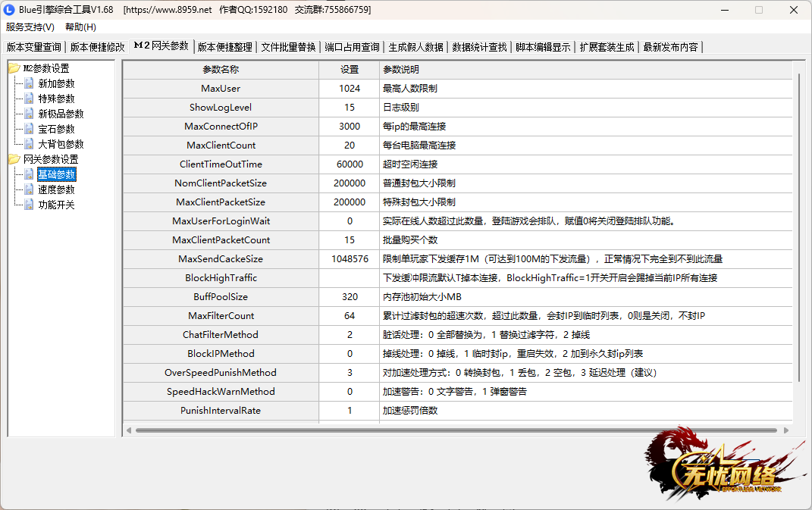The width and height of the screenshot is (812, 510).
Task: Collapse the 网关参数设置 folder node
Action: tap(14, 159)
